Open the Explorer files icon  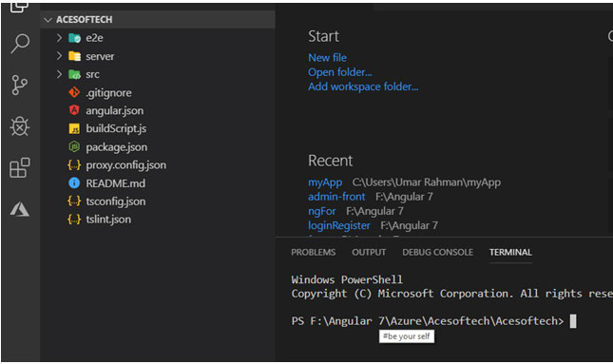[x=20, y=7]
